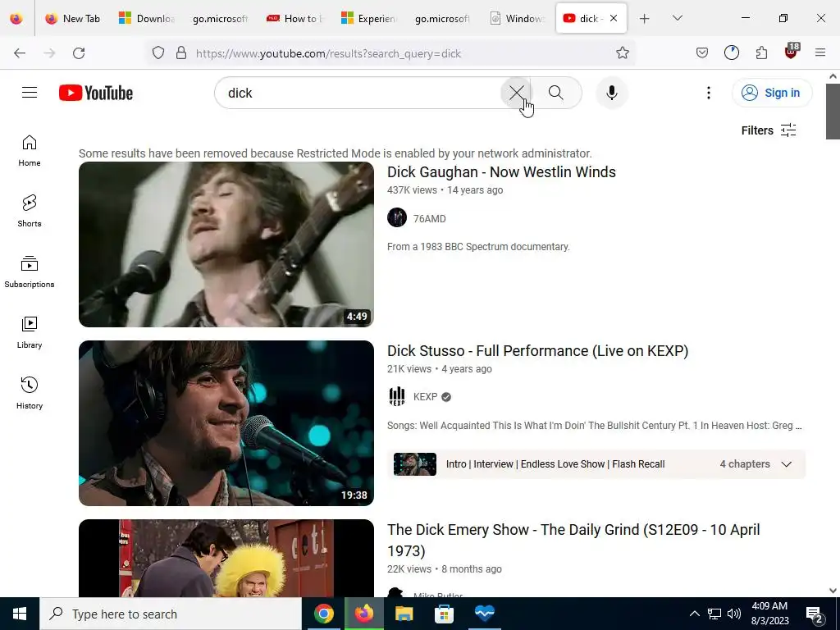This screenshot has height=630, width=840.
Task: Click page scrollbar thumb
Action: click(x=833, y=112)
